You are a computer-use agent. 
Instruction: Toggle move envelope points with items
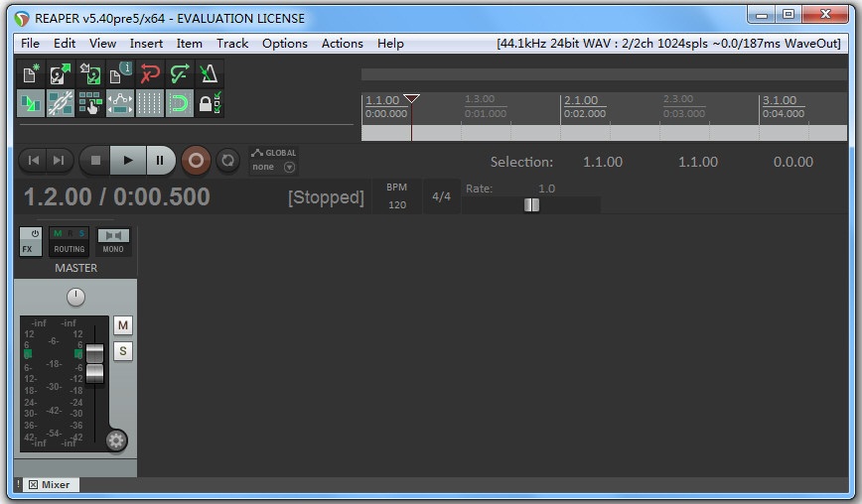[x=120, y=103]
